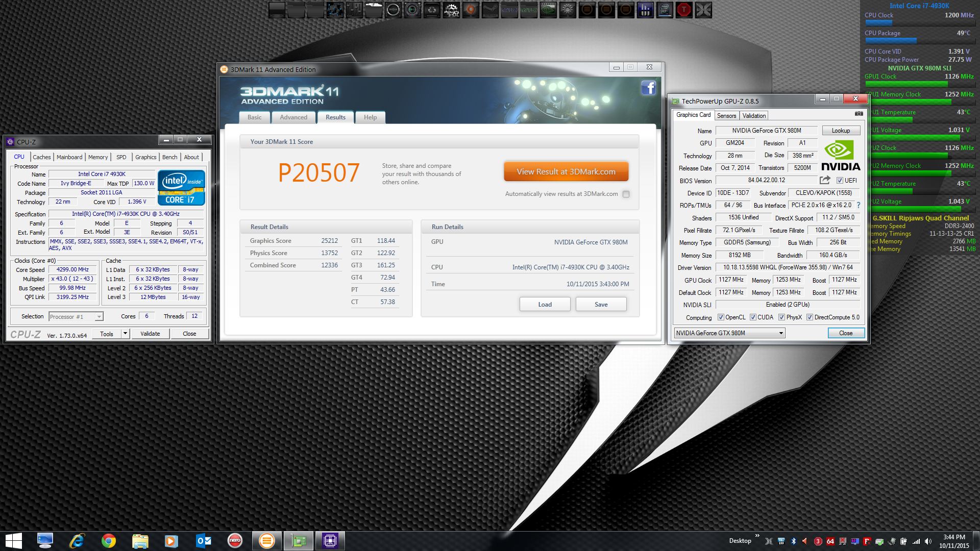This screenshot has width=980, height=551.
Task: Click the Core Speed 4299.00 MHz field
Action: point(72,269)
